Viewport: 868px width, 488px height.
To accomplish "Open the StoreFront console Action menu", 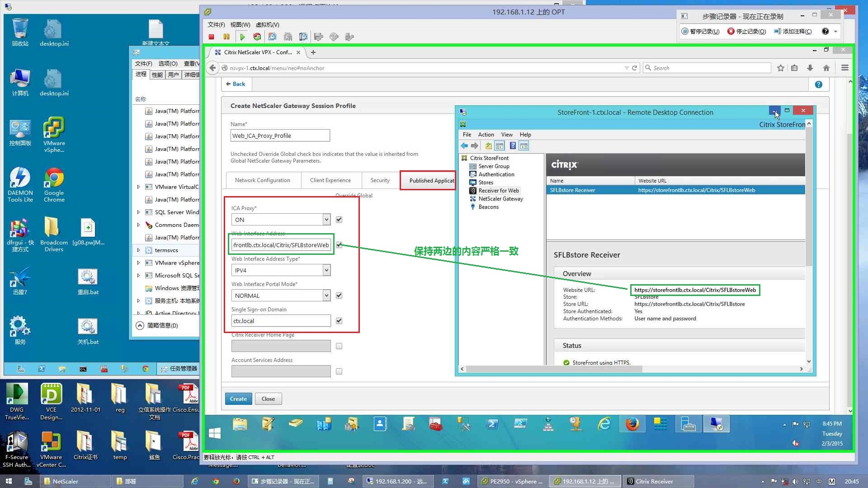I will click(x=486, y=135).
